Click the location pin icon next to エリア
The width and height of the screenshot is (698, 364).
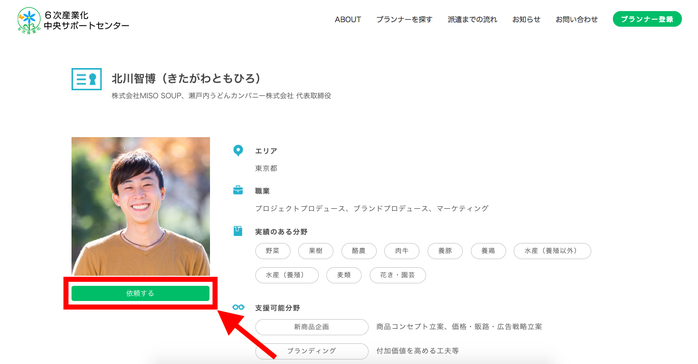pos(238,150)
